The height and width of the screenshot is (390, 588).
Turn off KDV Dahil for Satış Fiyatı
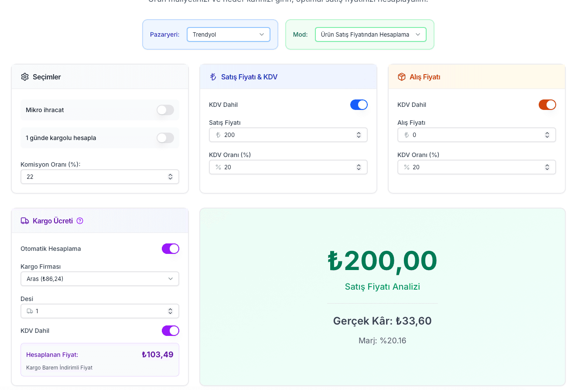[x=359, y=105]
